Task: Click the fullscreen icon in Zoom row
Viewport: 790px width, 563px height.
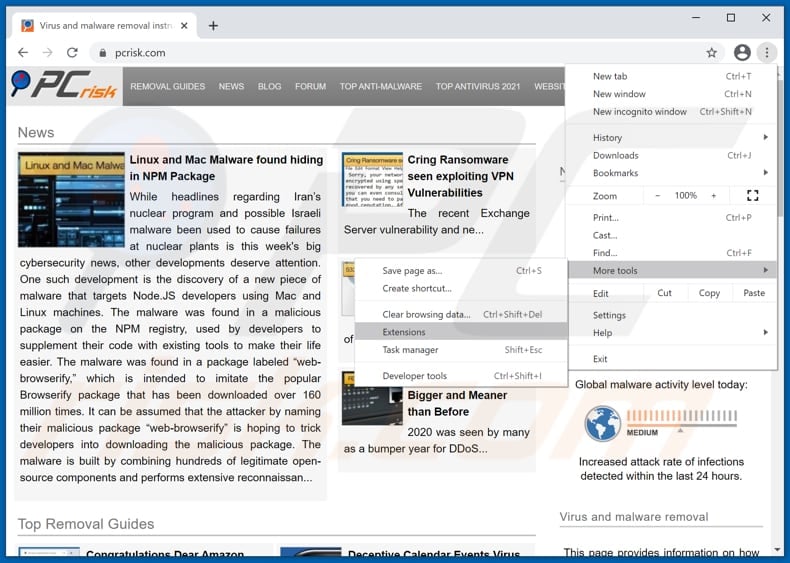Action: coord(753,196)
